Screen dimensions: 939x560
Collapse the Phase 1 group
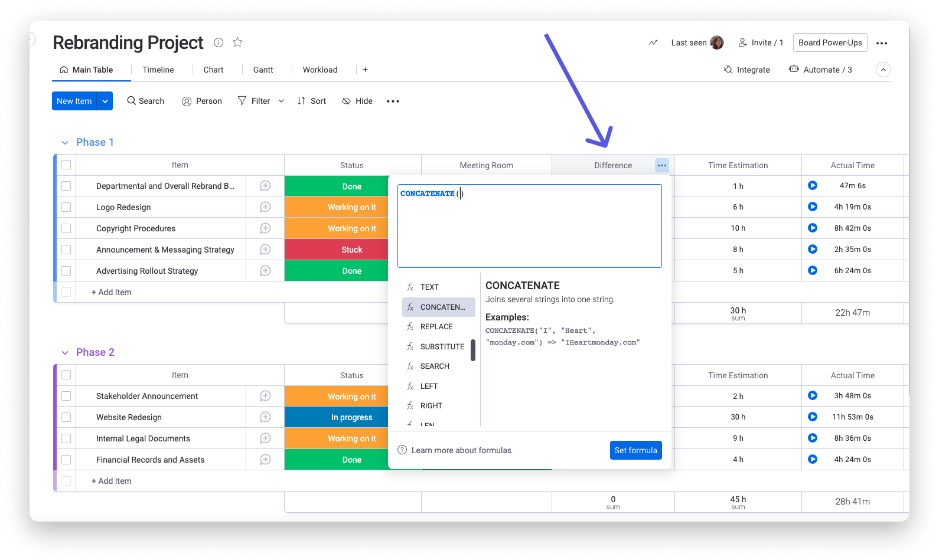(x=65, y=143)
